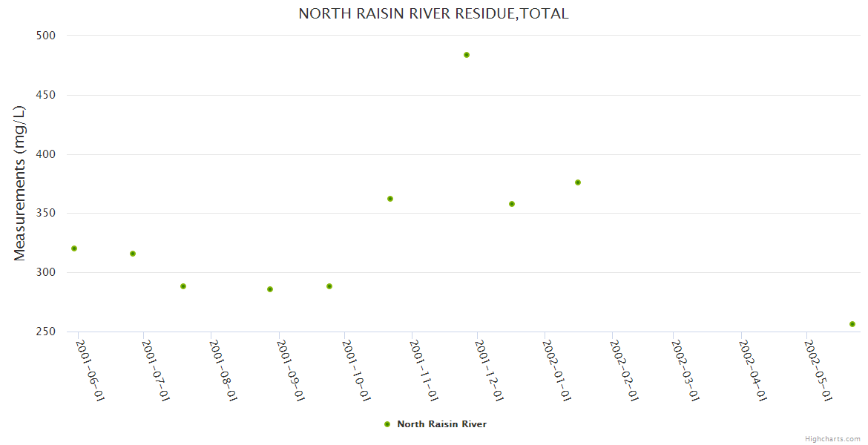Click the 2001-06-01 x-axis label
This screenshot has width=868, height=445.
(x=91, y=371)
